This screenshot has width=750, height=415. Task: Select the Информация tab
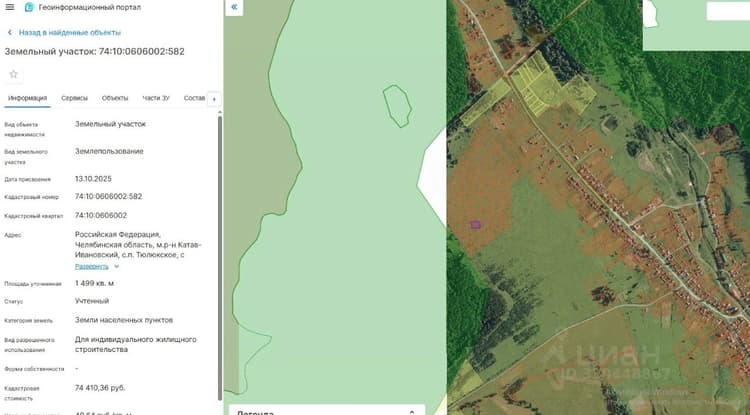[x=27, y=98]
